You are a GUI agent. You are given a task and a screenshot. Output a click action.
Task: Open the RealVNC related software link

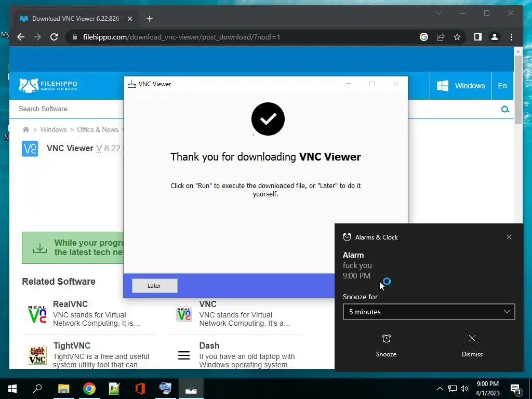click(x=70, y=304)
